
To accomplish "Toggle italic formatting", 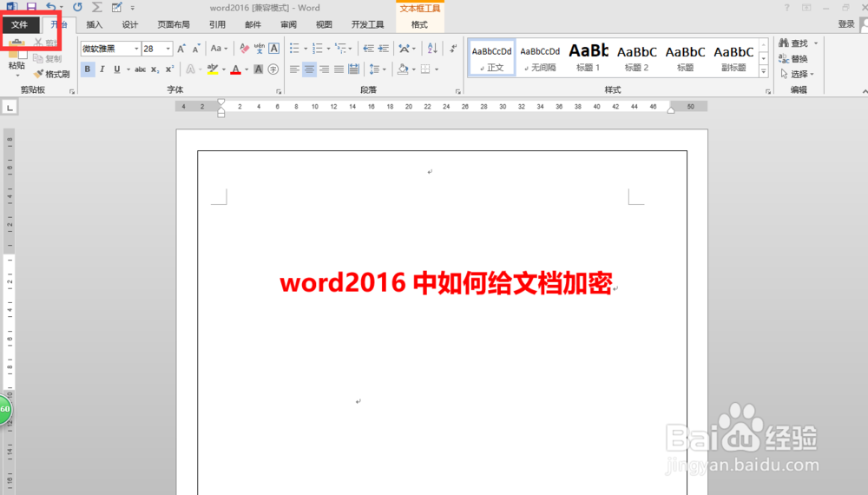I will pos(102,69).
